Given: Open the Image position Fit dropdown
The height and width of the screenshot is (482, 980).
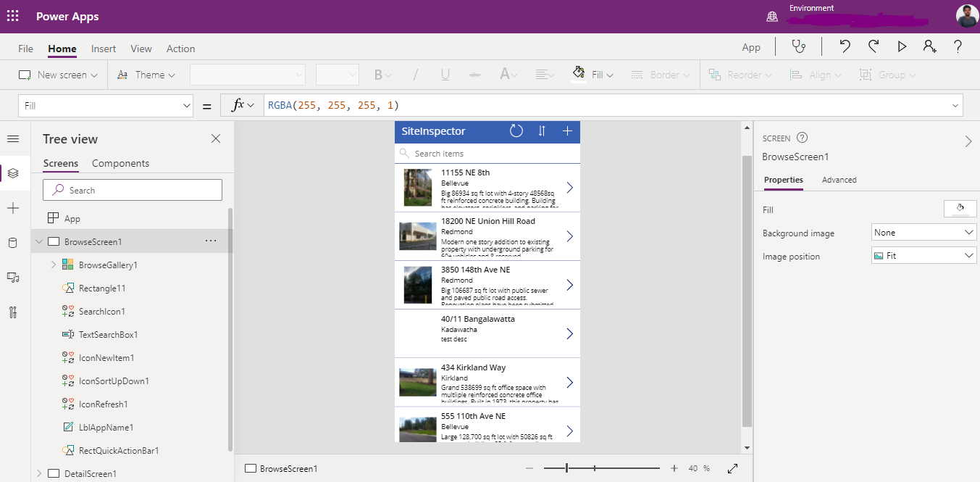Looking at the screenshot, I should pyautogui.click(x=924, y=256).
